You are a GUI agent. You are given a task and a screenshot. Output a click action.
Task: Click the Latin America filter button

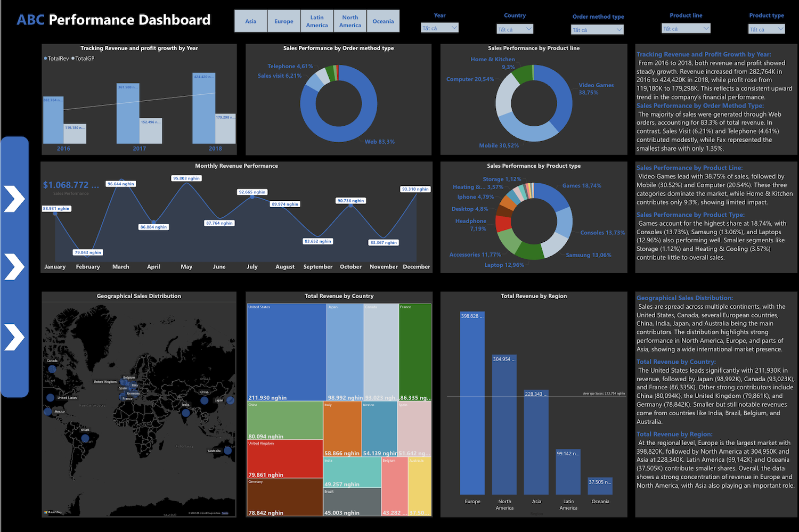[x=317, y=21]
